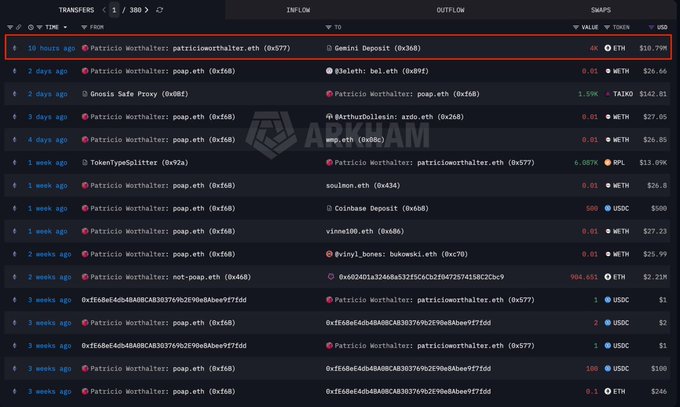
Task: Open address 0x602401a32468a532f5C6Cb2f0472574158C2Cbc9
Action: [x=421, y=277]
